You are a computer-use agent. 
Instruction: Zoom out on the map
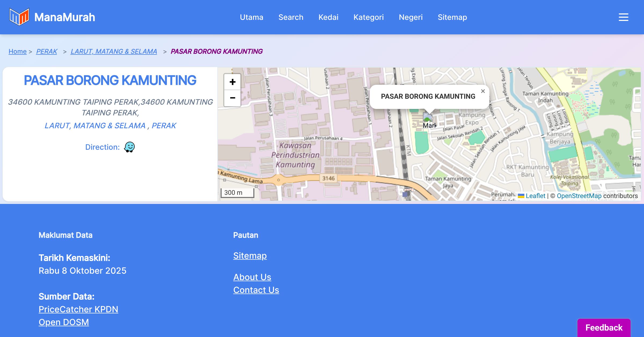pos(232,98)
